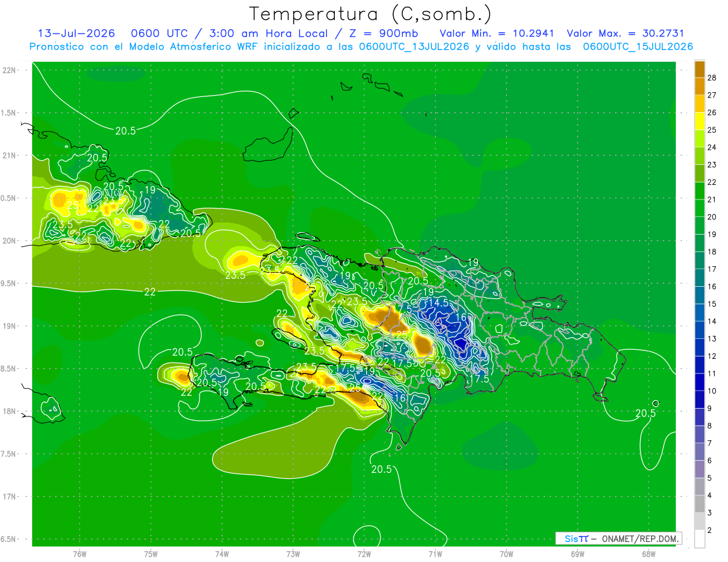Click the '18N' latitude axis label
Viewport: 728px width, 562px height.
[x=10, y=411]
